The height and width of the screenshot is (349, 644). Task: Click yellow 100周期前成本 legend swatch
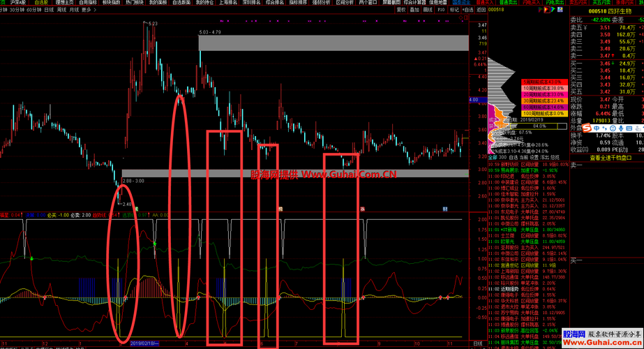coord(545,114)
